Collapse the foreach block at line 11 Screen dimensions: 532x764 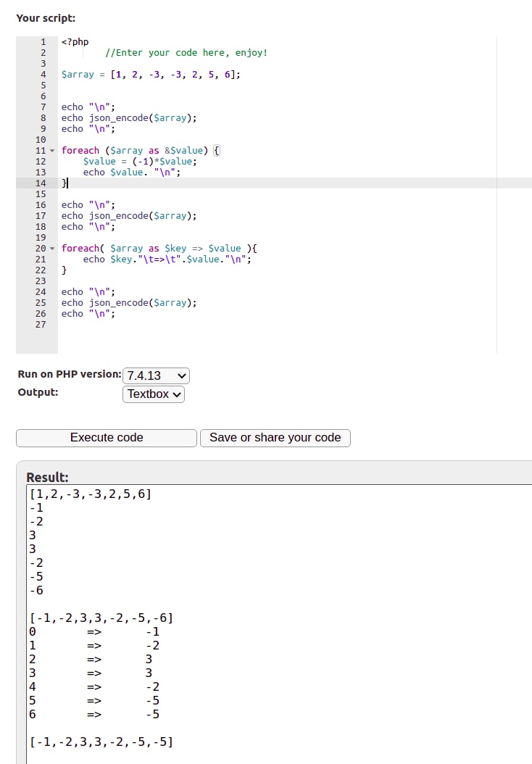pos(52,151)
